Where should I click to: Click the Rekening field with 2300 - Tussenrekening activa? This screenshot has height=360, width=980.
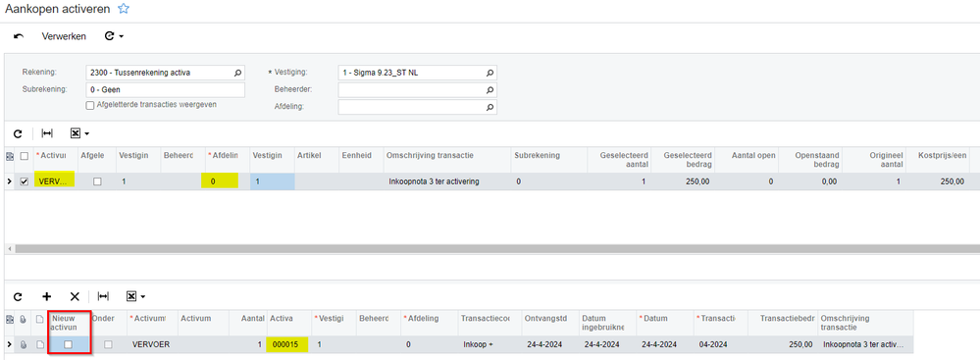coord(165,74)
